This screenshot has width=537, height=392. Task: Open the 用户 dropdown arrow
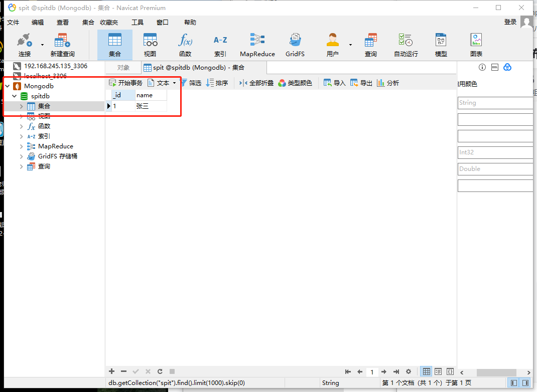(x=350, y=45)
